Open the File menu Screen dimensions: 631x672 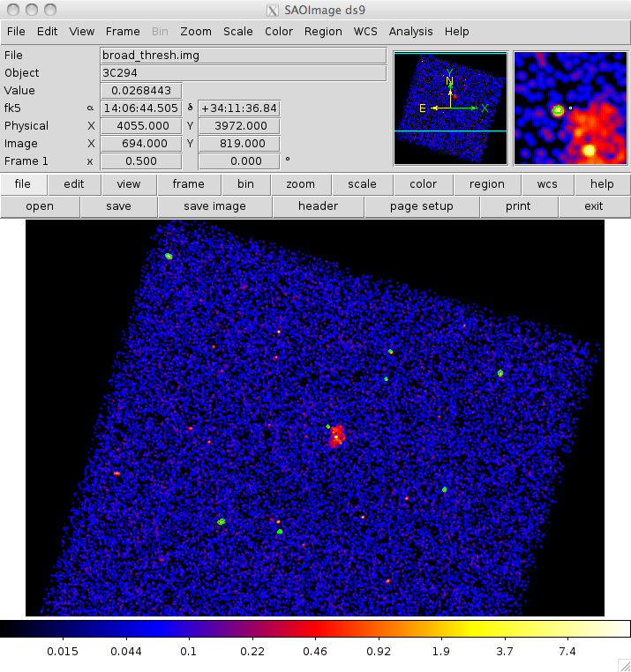point(15,31)
